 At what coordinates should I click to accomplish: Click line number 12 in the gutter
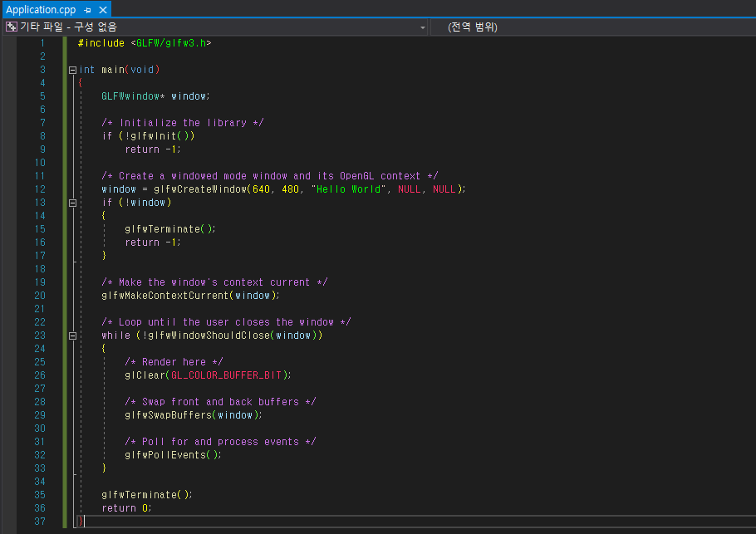tap(40, 189)
